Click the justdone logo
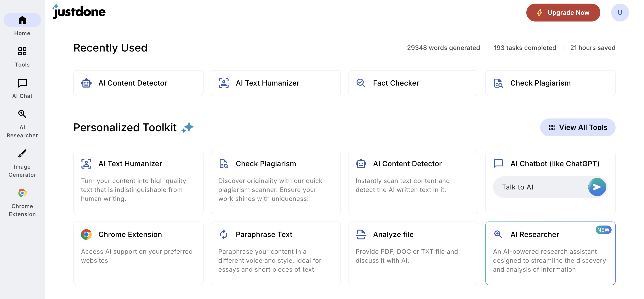Viewport: 644px width, 299px height. coord(79,11)
